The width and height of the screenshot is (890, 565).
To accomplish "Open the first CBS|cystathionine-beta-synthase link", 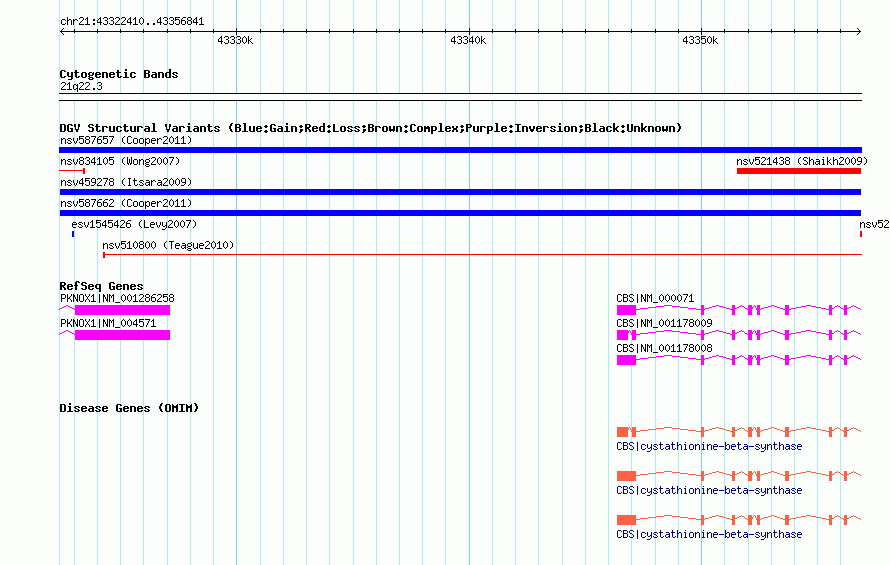I will pyautogui.click(x=709, y=446).
